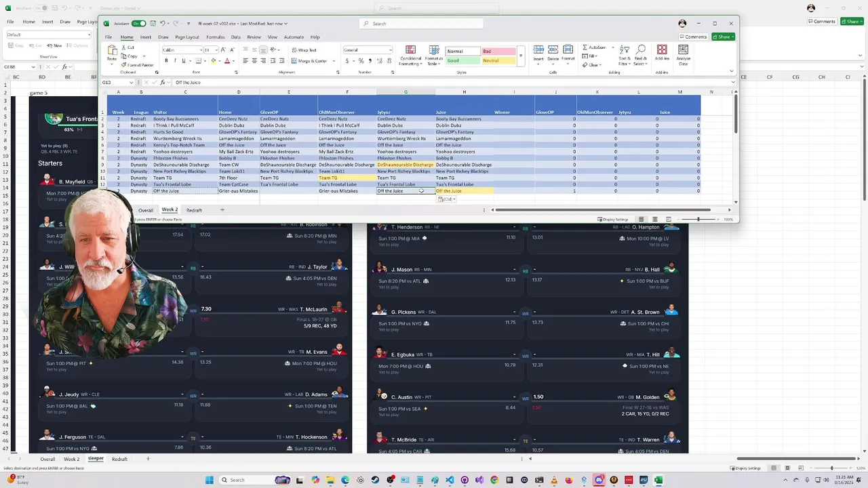Click Display Settings in front window status bar
The image size is (868, 488).
point(613,220)
